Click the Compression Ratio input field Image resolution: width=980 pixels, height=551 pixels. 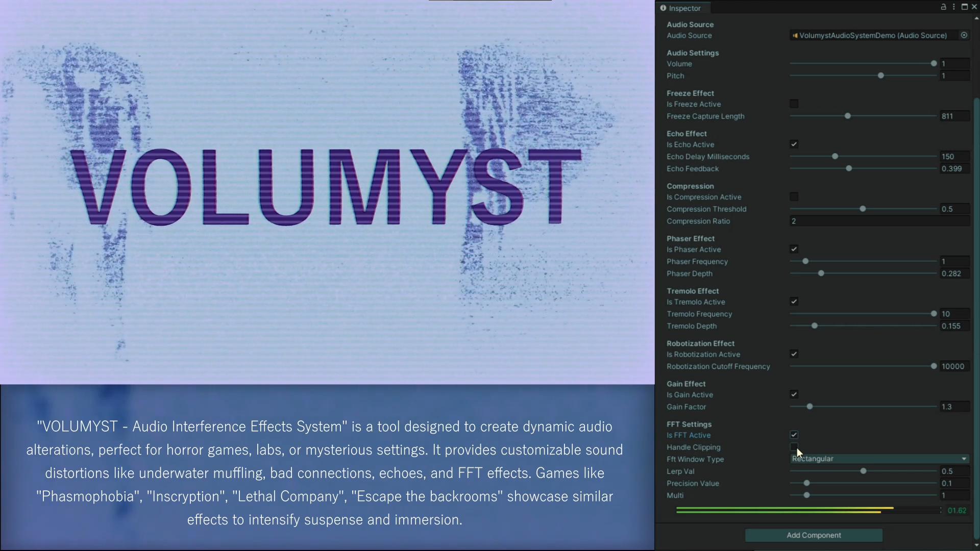879,221
